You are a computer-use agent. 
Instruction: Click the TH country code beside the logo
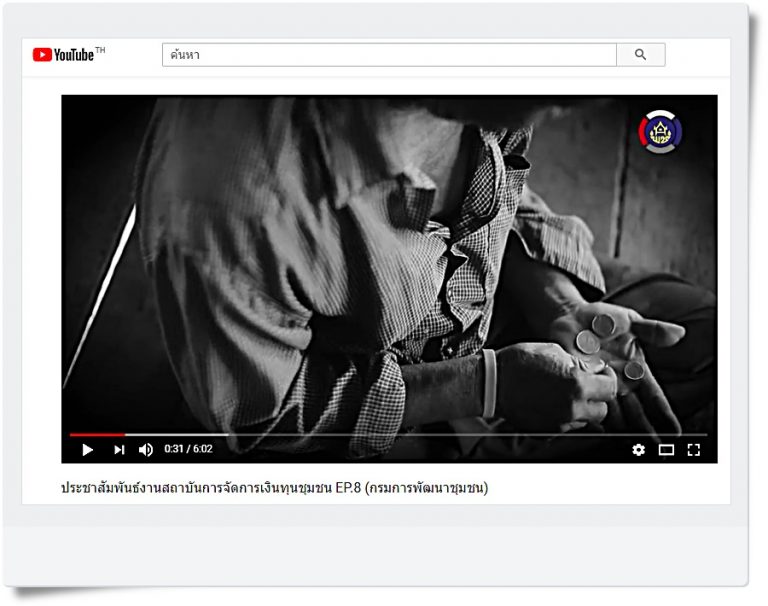point(100,50)
